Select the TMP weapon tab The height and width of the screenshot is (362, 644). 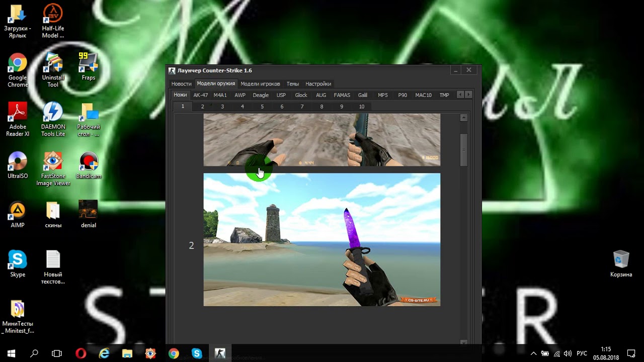(444, 95)
